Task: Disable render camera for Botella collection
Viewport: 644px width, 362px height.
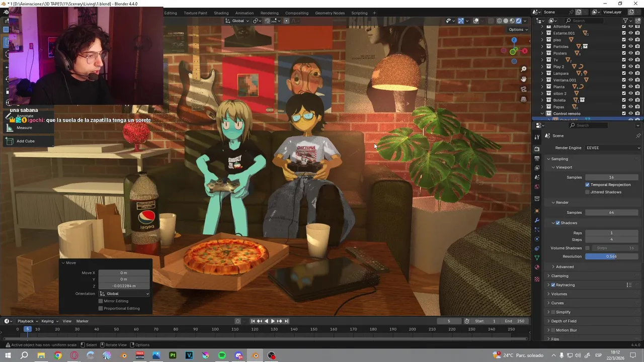Action: (637, 100)
